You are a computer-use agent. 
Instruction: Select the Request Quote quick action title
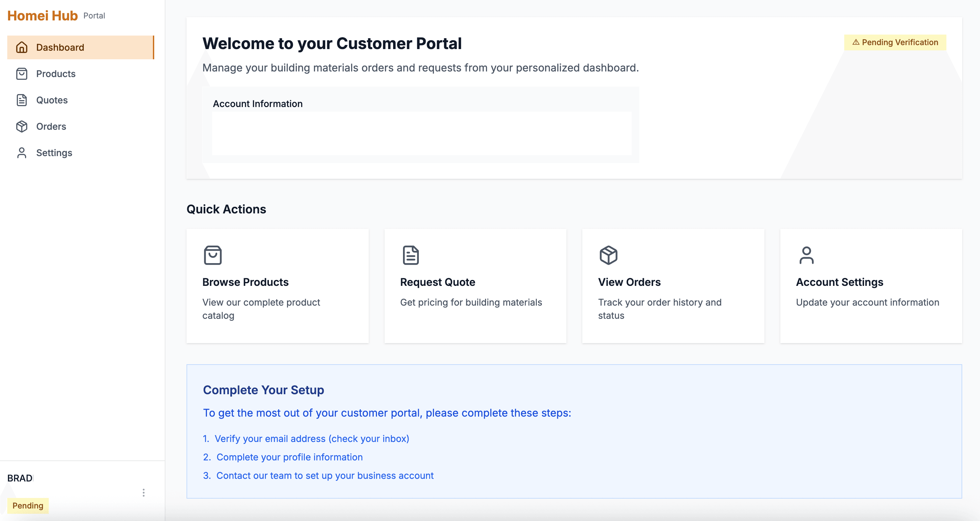[438, 282]
